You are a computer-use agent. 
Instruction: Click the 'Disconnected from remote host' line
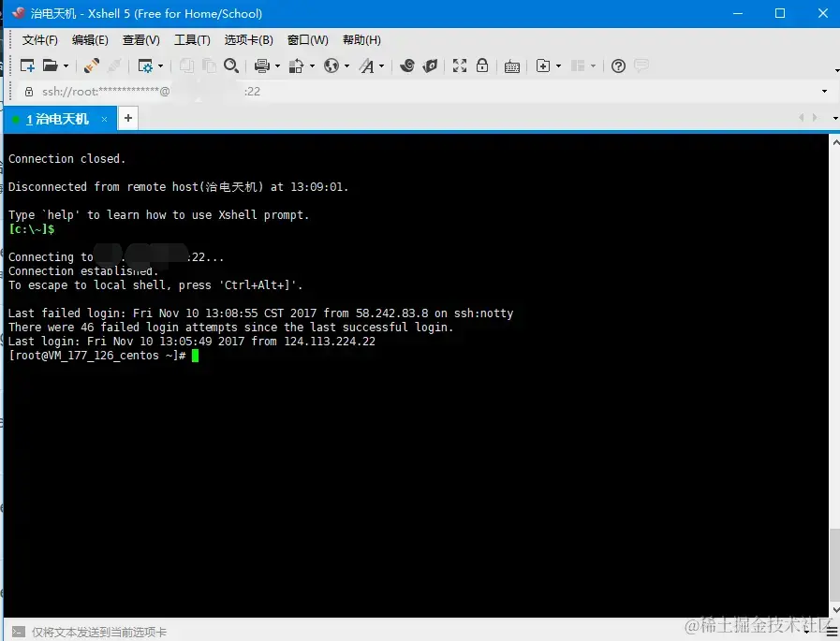tap(178, 187)
